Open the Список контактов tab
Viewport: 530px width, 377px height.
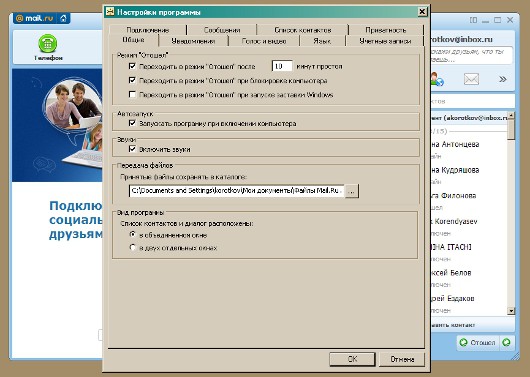pos(303,30)
